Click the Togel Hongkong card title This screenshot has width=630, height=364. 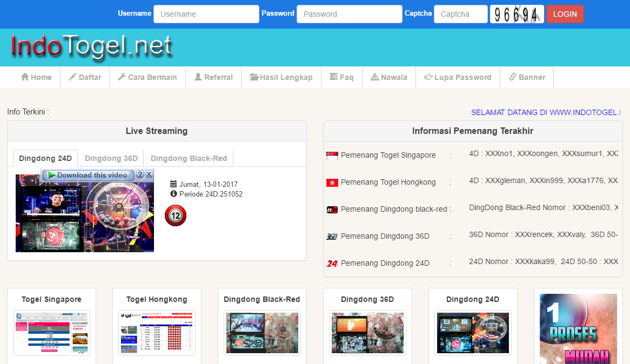click(157, 299)
